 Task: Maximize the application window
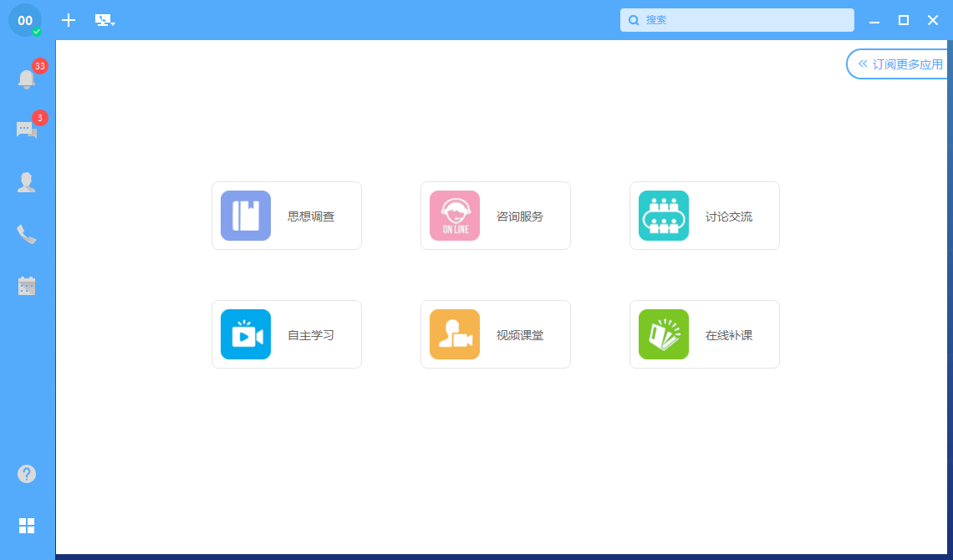(904, 20)
